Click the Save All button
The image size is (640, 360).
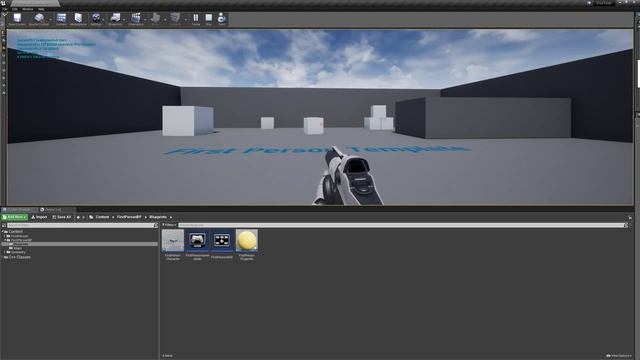tap(62, 217)
